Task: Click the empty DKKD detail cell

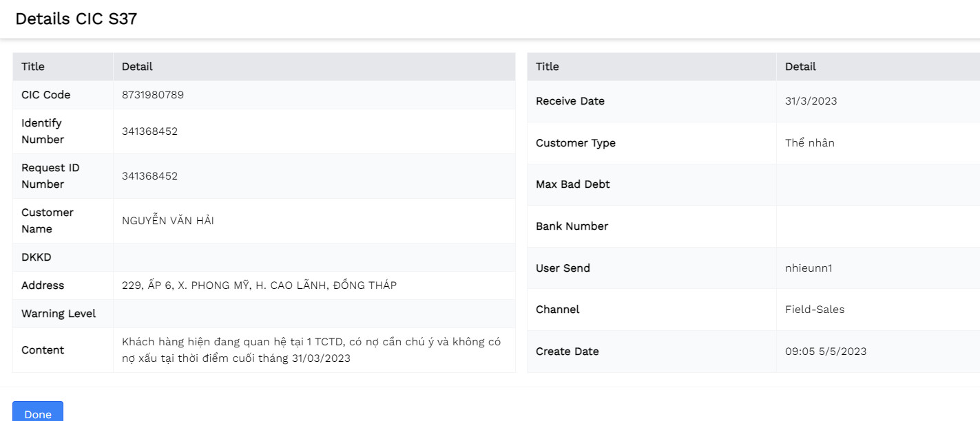Action: coord(314,257)
